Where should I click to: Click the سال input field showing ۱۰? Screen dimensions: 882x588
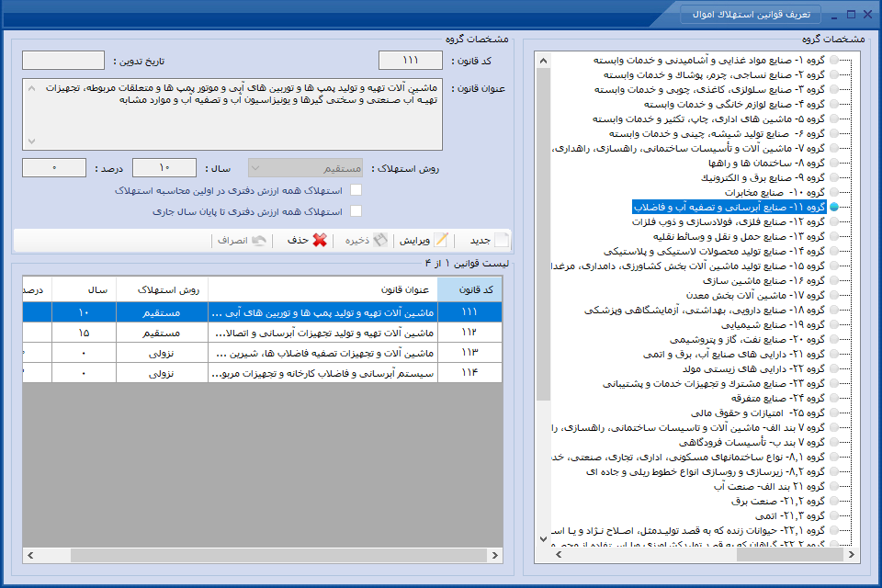(x=164, y=168)
